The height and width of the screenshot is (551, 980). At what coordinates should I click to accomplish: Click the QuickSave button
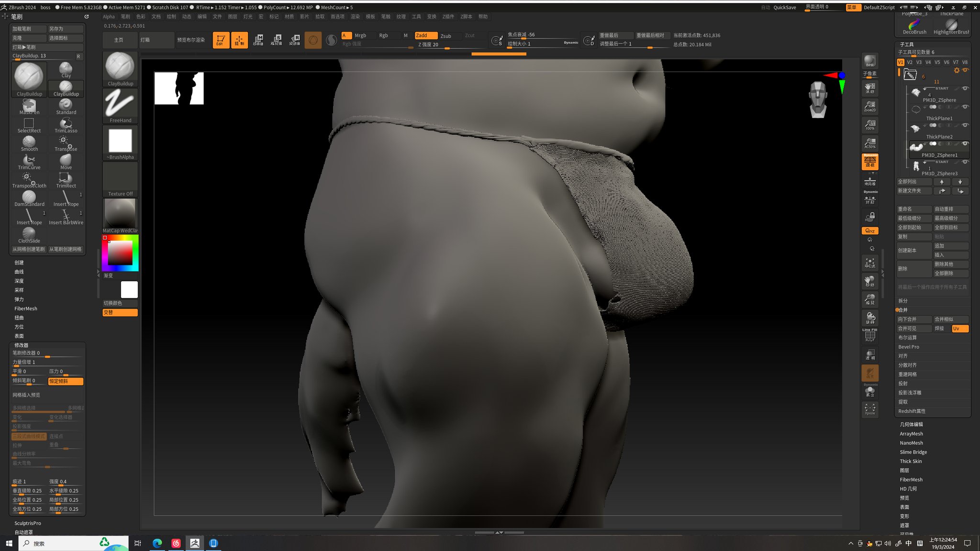785,7
